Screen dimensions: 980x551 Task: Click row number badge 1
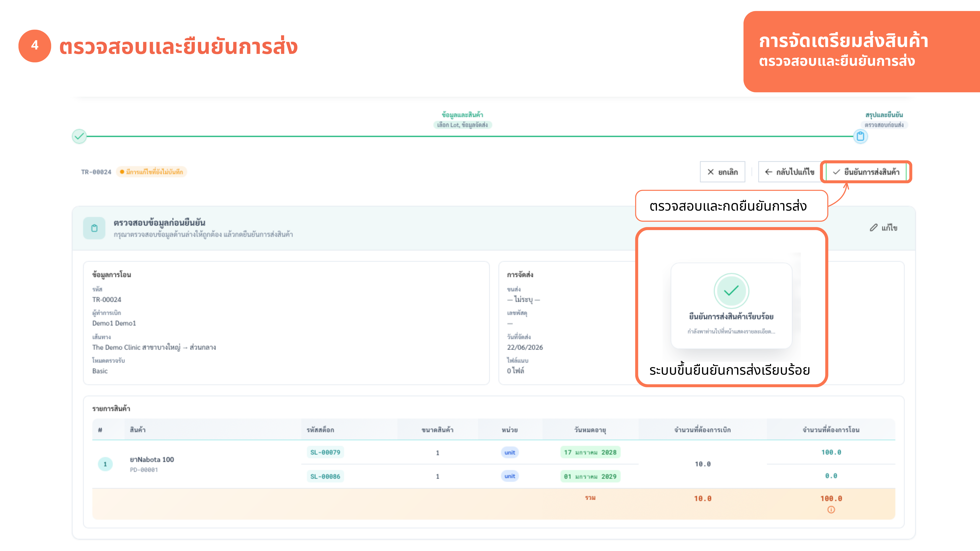tap(105, 464)
